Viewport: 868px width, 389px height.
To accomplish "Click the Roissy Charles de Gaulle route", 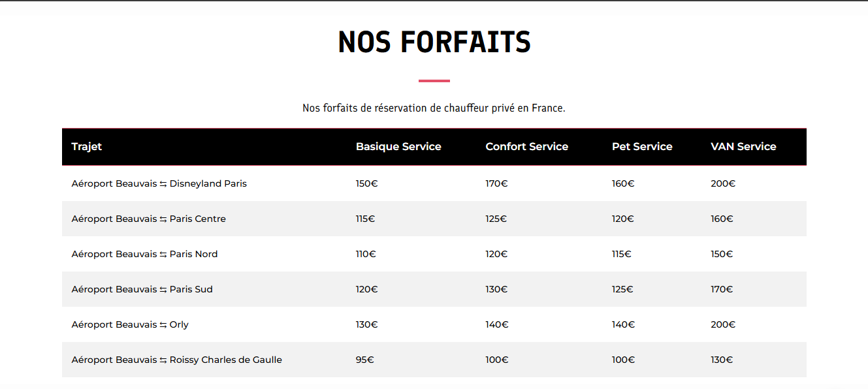I will 177,360.
